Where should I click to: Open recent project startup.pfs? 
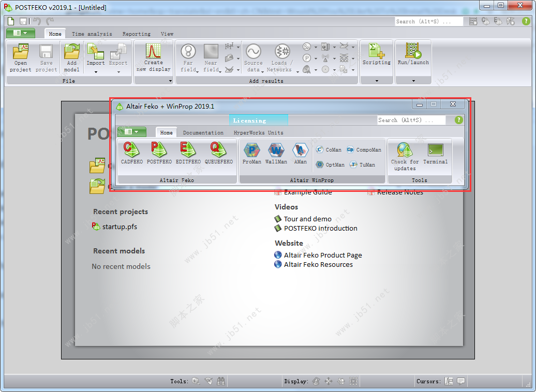pyautogui.click(x=114, y=227)
